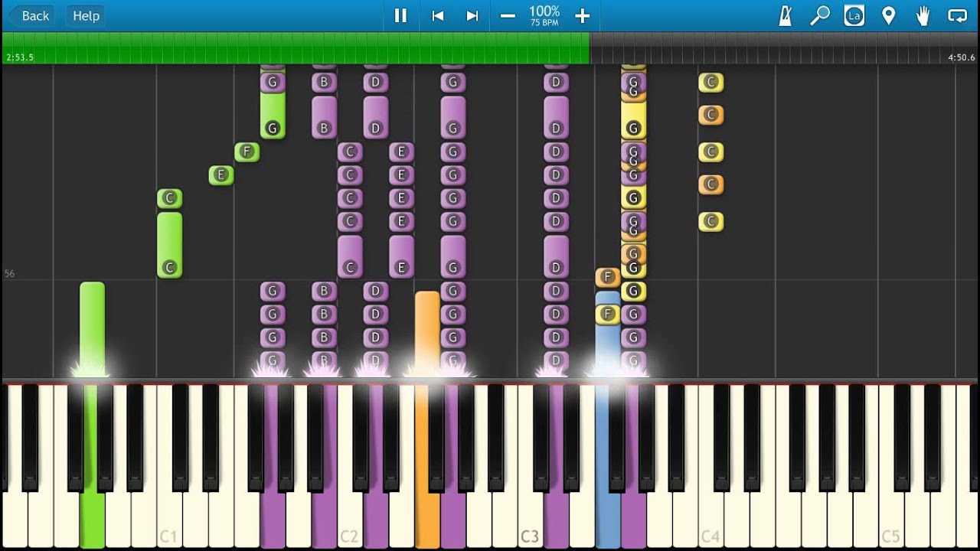Click the green F note block
The height and width of the screenshot is (551, 980).
247,152
